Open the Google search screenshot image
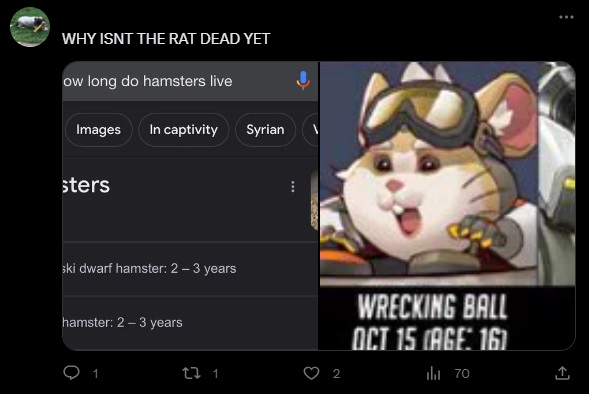This screenshot has width=589, height=394. point(190,206)
